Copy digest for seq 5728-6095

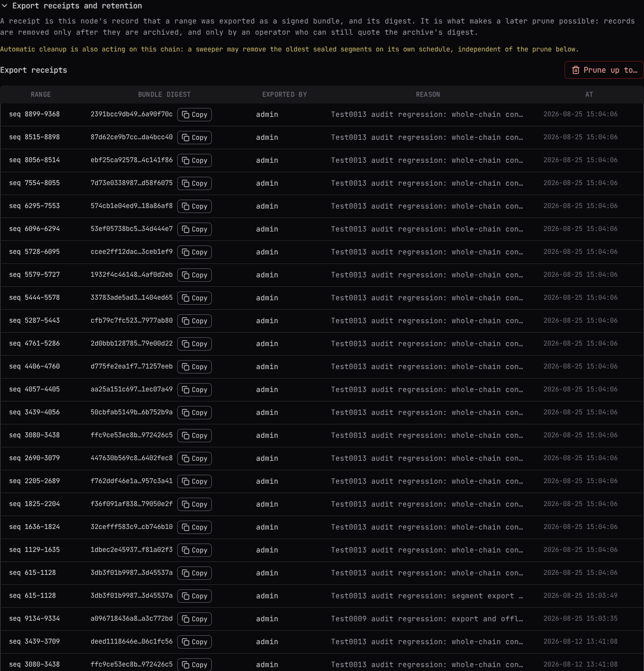point(195,252)
